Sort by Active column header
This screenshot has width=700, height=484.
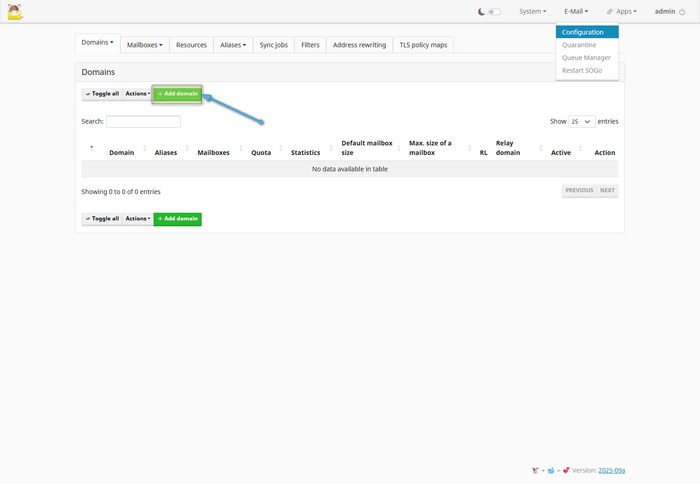click(561, 153)
